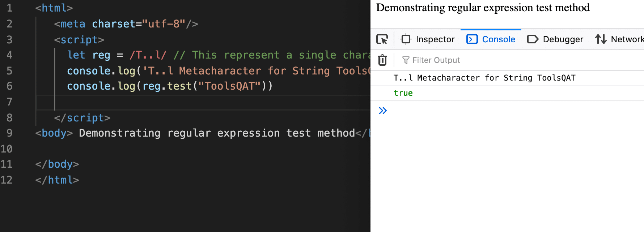This screenshot has height=232, width=644.
Task: Click the reg.test("ToolsQAT") code line
Action: point(170,86)
